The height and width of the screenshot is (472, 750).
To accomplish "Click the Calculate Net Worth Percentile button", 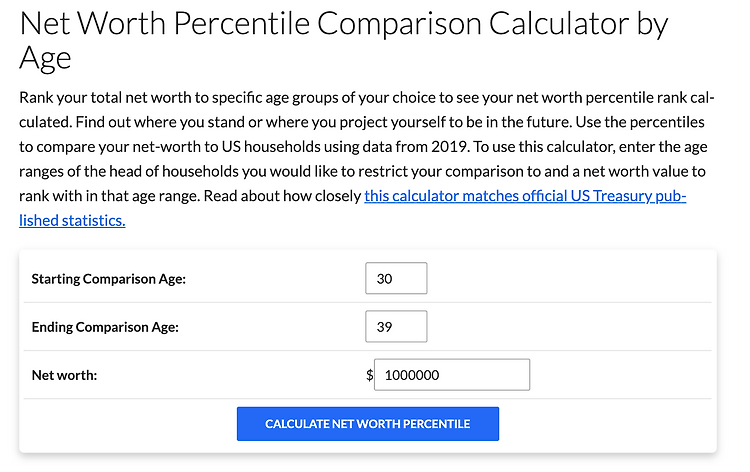I will pos(368,424).
